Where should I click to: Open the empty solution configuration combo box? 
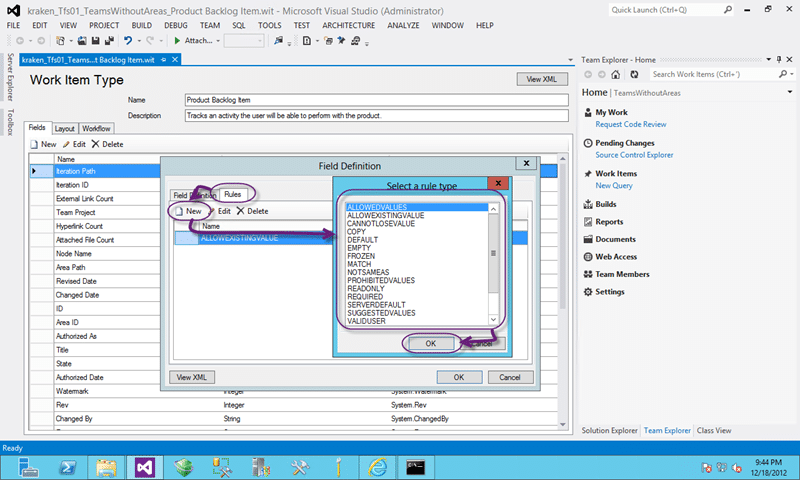[x=244, y=41]
